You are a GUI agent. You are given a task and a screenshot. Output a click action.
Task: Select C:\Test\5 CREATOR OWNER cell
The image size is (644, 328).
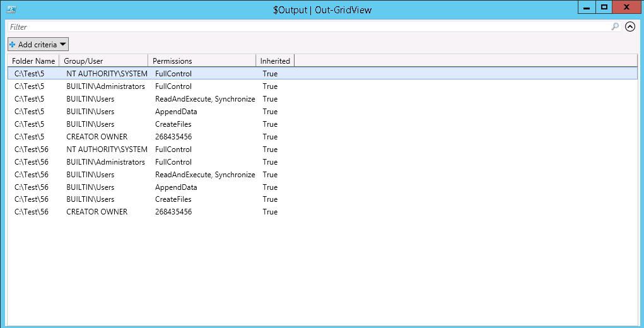pyautogui.click(x=97, y=137)
